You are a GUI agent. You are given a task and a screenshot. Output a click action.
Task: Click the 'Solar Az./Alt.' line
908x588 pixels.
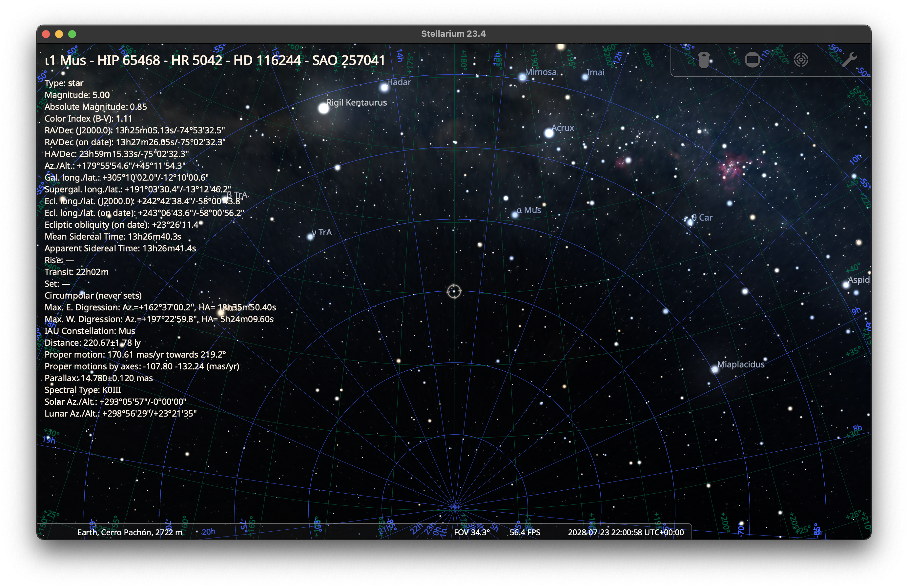click(x=115, y=402)
